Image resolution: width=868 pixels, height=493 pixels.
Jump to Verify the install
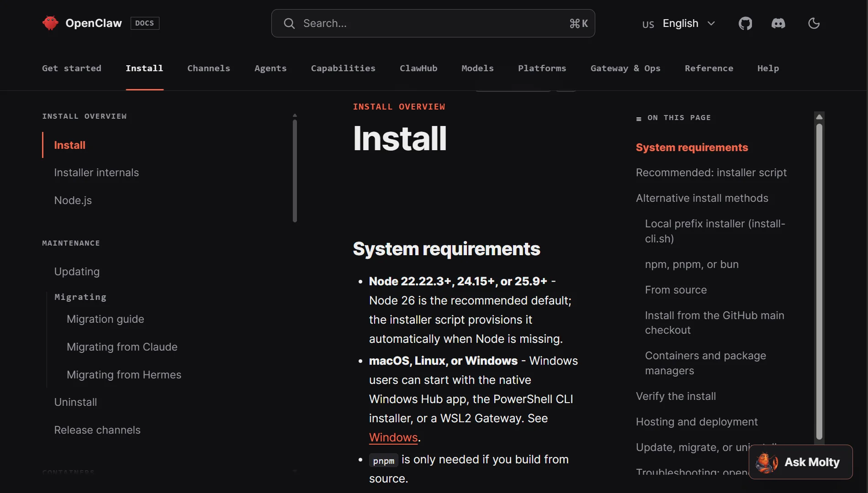tap(676, 396)
